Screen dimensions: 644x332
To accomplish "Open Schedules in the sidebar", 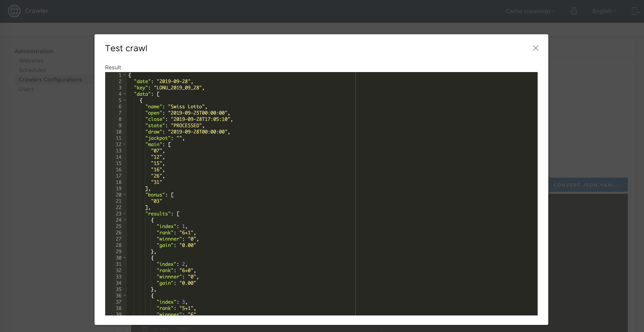I will tap(32, 70).
